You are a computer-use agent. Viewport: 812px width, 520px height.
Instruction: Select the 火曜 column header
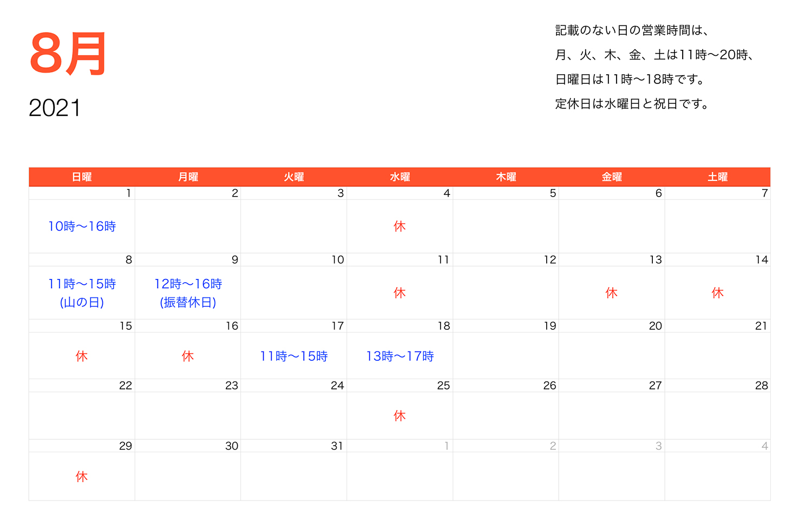pyautogui.click(x=294, y=177)
